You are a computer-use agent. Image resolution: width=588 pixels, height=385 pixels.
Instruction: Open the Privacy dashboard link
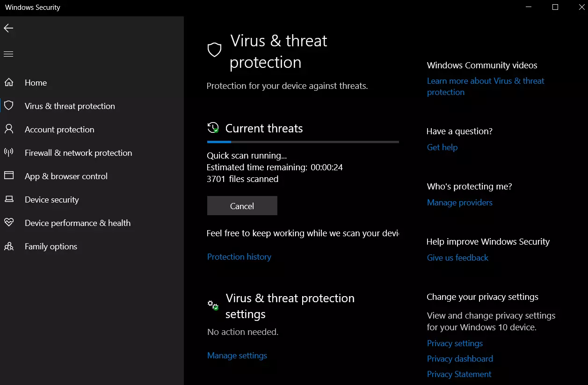pos(460,359)
